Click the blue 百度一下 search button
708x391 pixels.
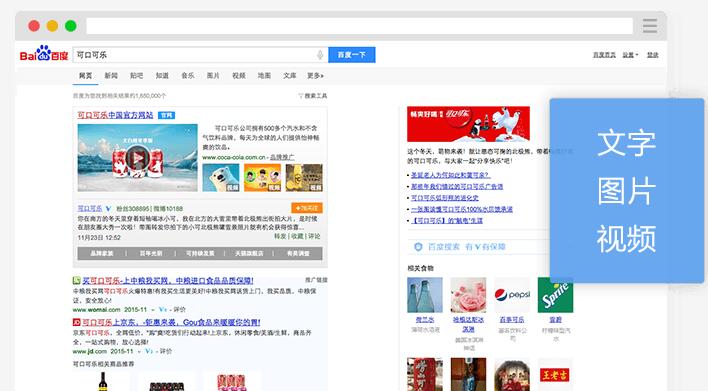pyautogui.click(x=352, y=55)
